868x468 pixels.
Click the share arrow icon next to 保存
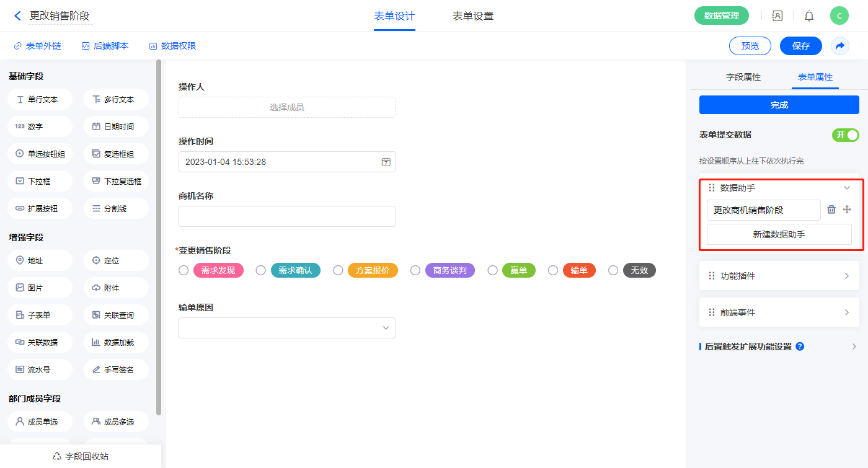840,46
